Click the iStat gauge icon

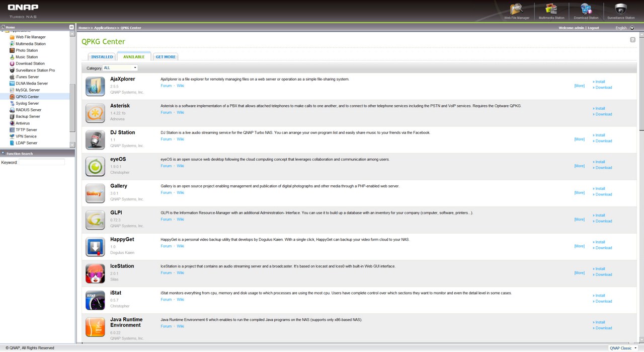[x=95, y=300]
